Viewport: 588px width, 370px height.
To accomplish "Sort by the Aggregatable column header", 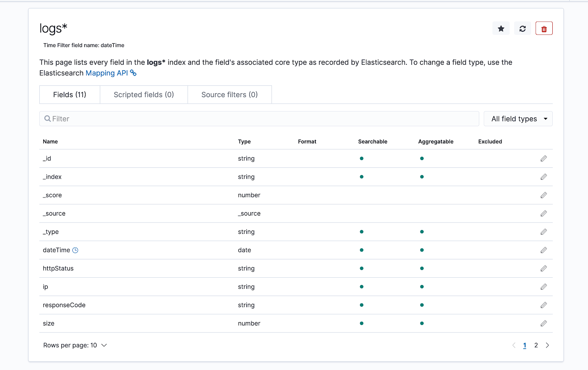I will [x=436, y=142].
